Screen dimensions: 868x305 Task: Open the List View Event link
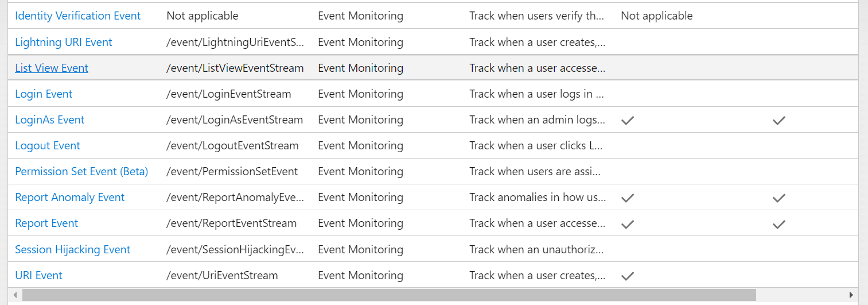tap(52, 68)
